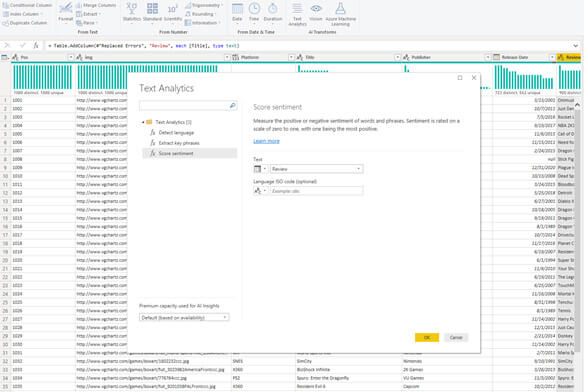Click the search magnifier icon in dialog

tap(233, 106)
